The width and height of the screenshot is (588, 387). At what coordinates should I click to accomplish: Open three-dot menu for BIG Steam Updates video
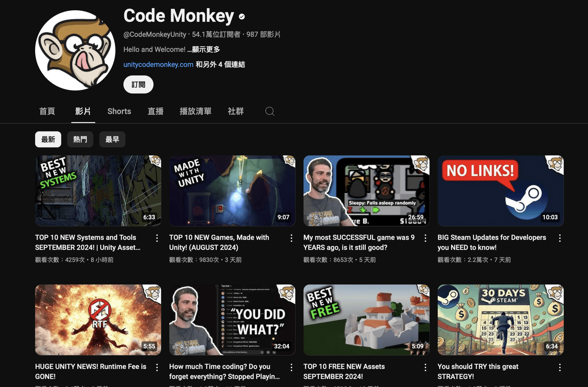click(x=560, y=238)
